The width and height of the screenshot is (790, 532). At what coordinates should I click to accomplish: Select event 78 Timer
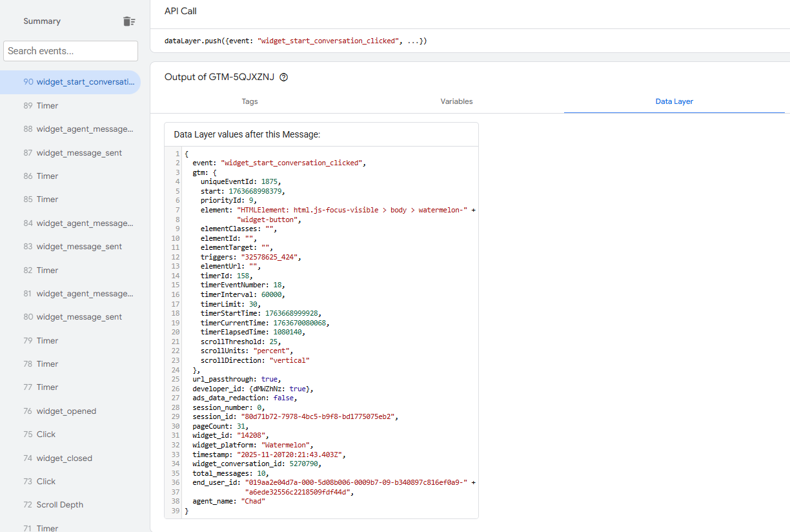coord(70,364)
